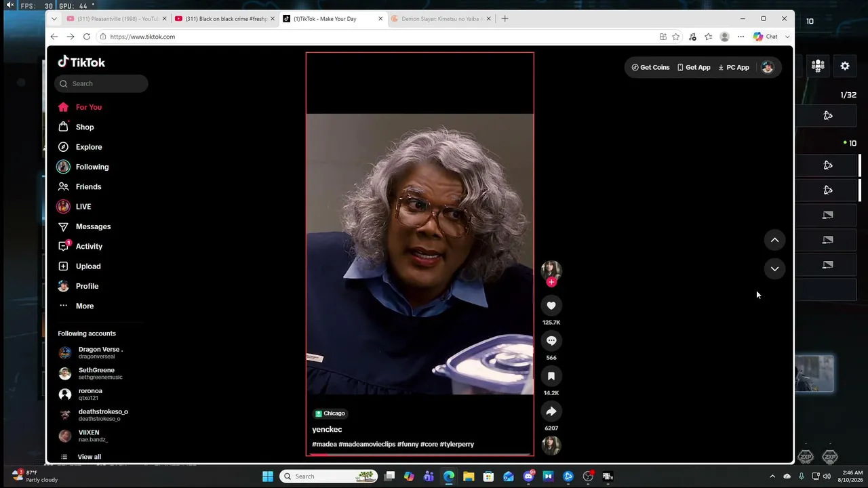Follow the creator with the red plus
Screen dimensions: 868x488
coord(551,282)
